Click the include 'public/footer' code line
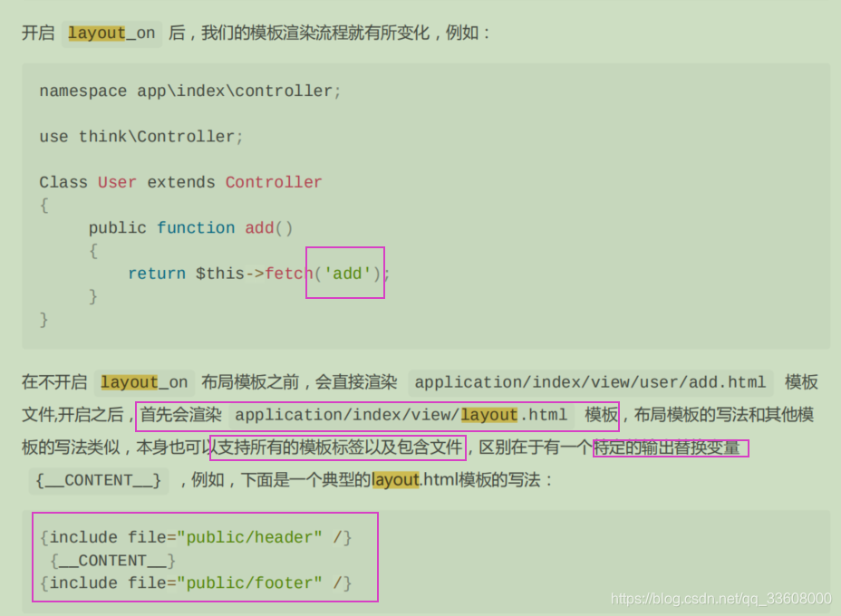This screenshot has height=616, width=841. click(x=196, y=582)
